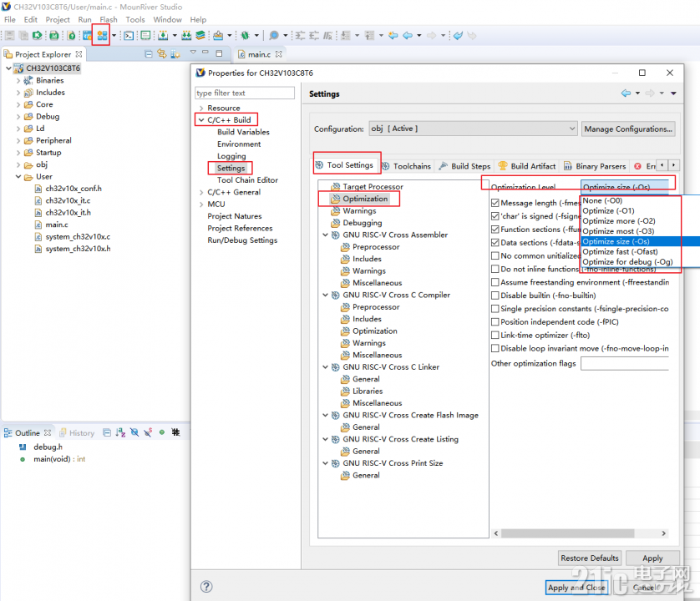This screenshot has width=700, height=601.
Task: Click the dialog back arrow icon
Action: pos(626,93)
